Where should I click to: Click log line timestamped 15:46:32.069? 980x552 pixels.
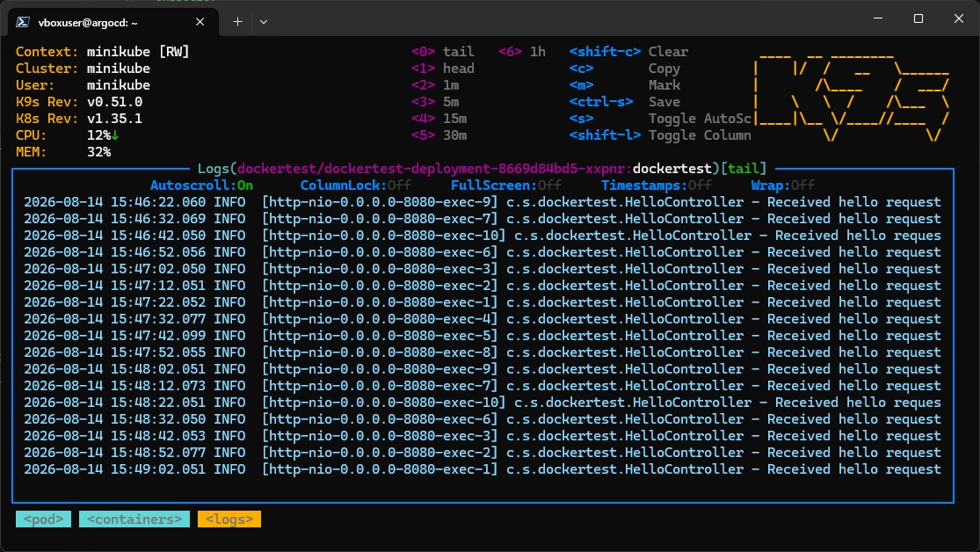[483, 219]
